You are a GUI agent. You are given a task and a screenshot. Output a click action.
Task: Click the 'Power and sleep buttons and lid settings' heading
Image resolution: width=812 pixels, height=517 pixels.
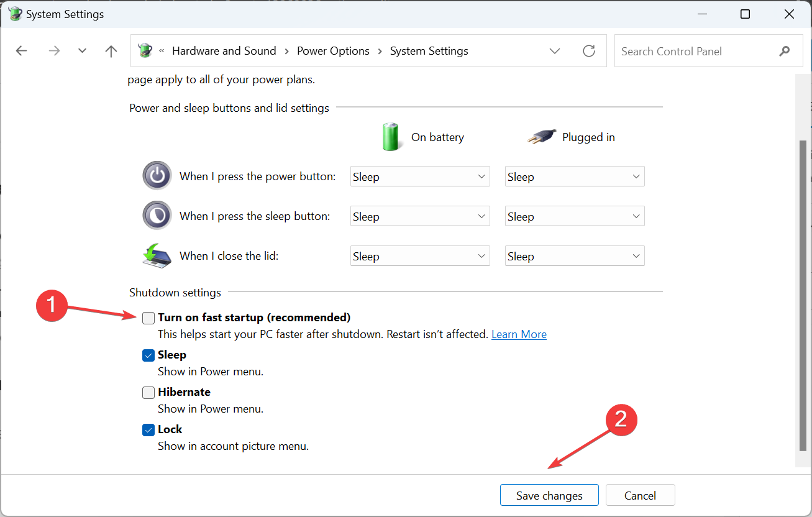[x=229, y=108]
